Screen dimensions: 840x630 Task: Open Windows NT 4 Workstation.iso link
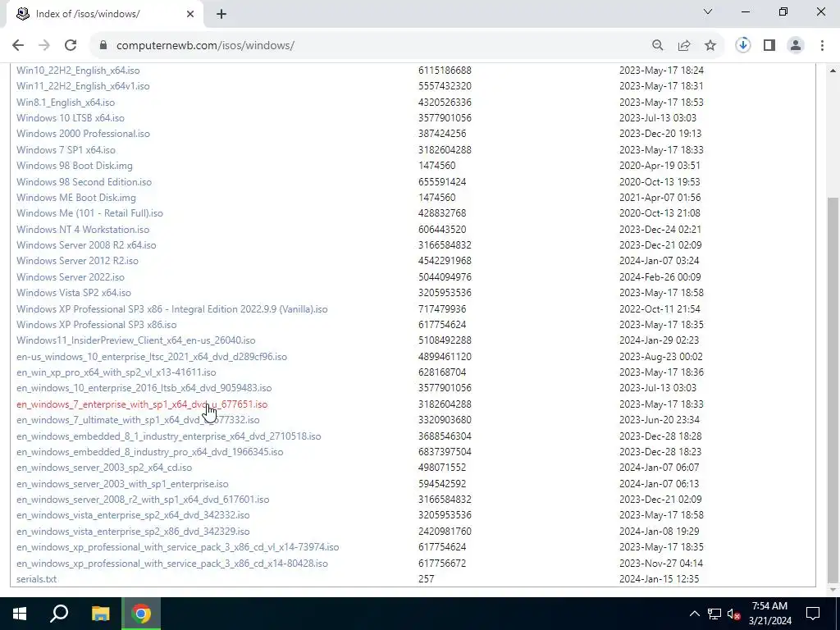pos(83,230)
